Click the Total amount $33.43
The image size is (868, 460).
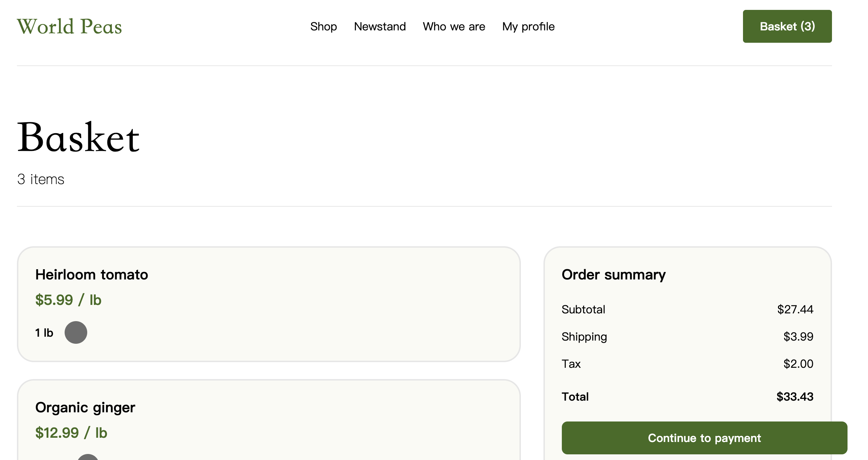(x=795, y=396)
